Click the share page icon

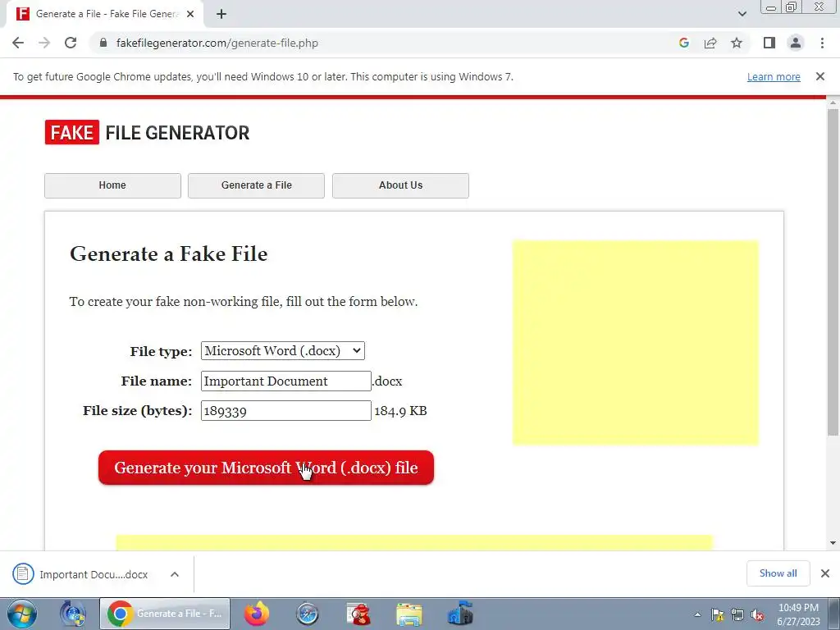(x=710, y=43)
